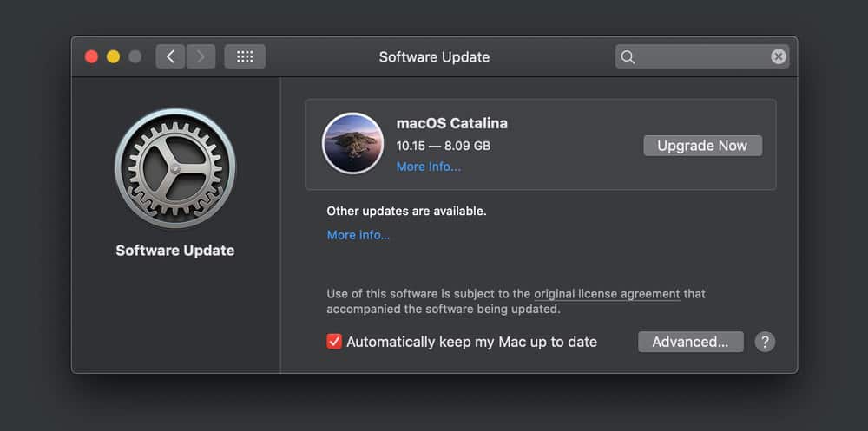Open the original license agreement link
868x431 pixels.
(x=607, y=294)
